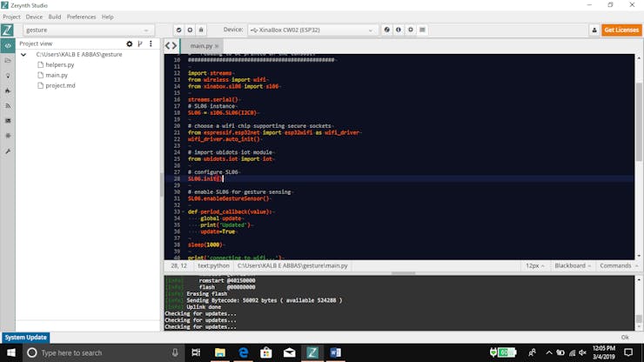The width and height of the screenshot is (644, 362).
Task: Click the file path in editor status bar
Action: pos(292,266)
